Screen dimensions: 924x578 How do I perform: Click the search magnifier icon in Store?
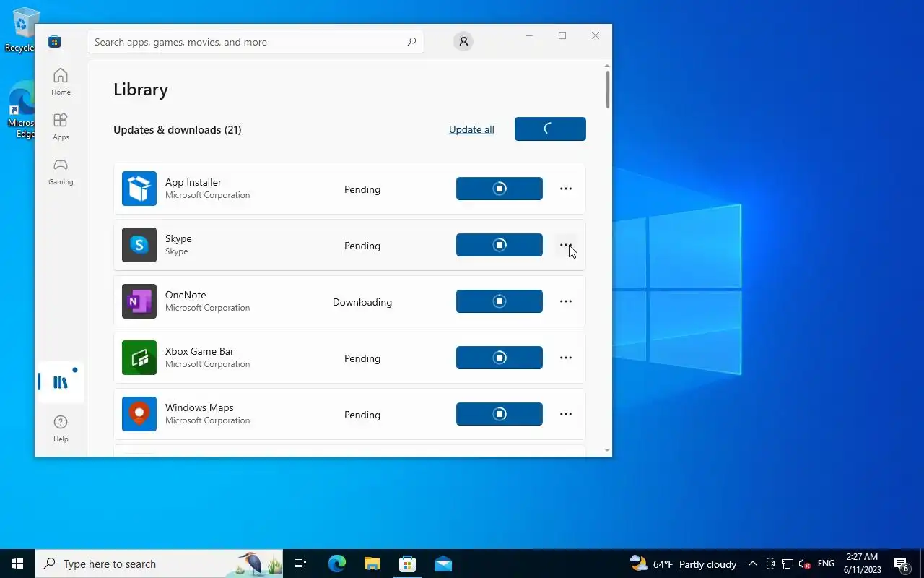click(411, 42)
